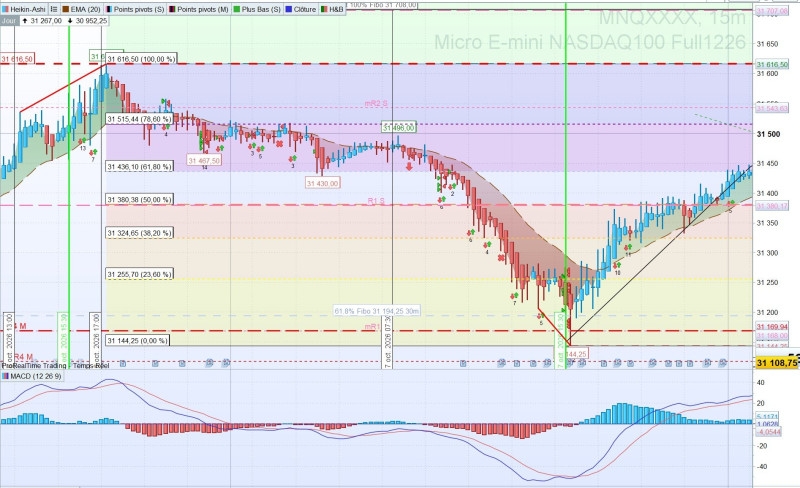Click the 31 169,94 price axis tag

coord(772,327)
